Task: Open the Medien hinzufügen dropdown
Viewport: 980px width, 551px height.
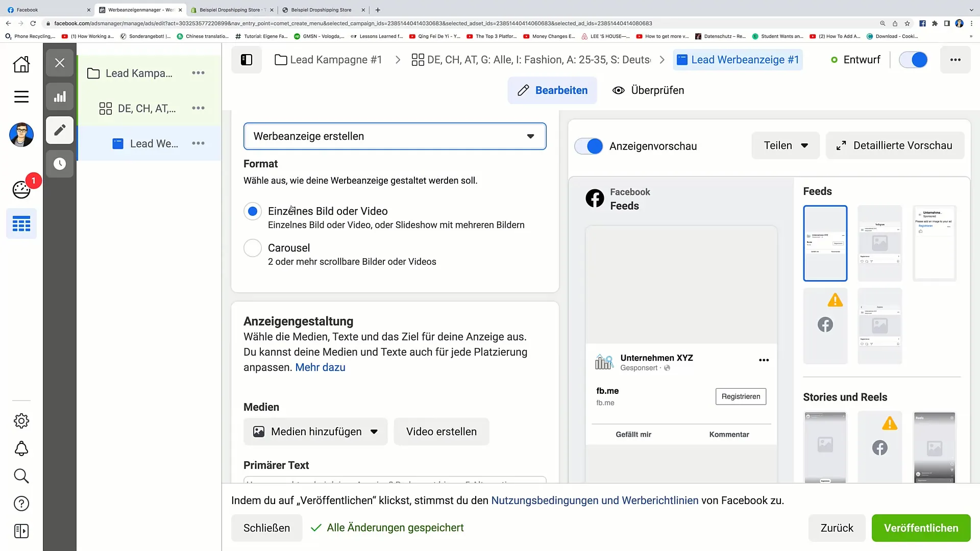Action: (315, 432)
